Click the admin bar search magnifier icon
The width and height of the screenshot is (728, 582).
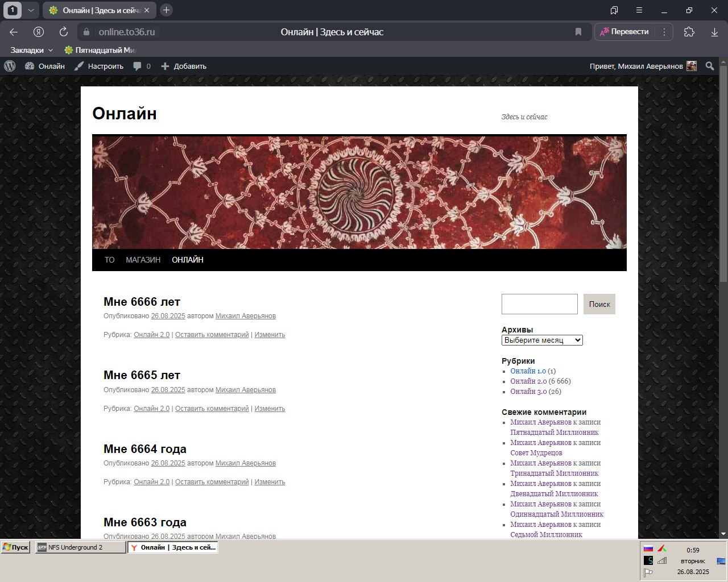(x=710, y=66)
